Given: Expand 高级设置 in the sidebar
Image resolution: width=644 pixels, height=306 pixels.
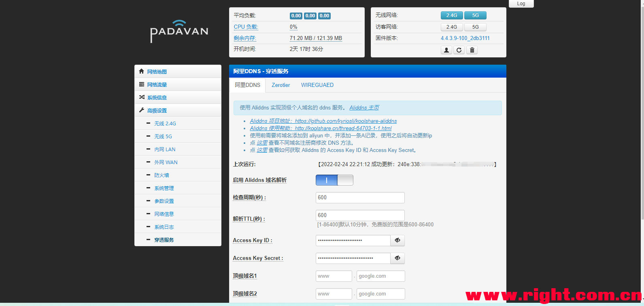Looking at the screenshot, I should point(178,110).
